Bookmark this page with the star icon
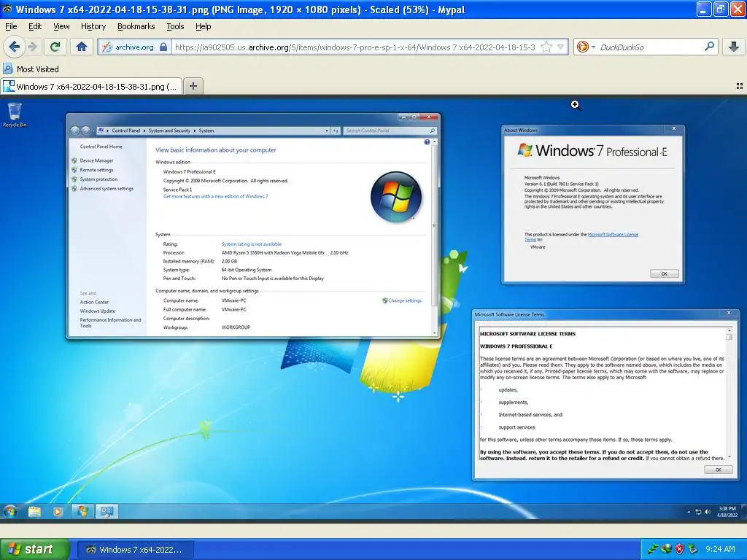 click(x=546, y=47)
